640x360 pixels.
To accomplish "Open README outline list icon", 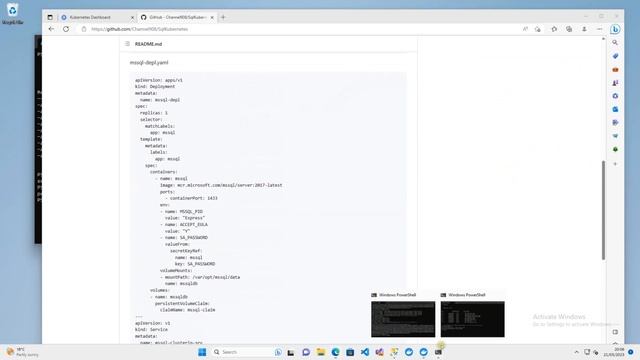I will coord(127,44).
